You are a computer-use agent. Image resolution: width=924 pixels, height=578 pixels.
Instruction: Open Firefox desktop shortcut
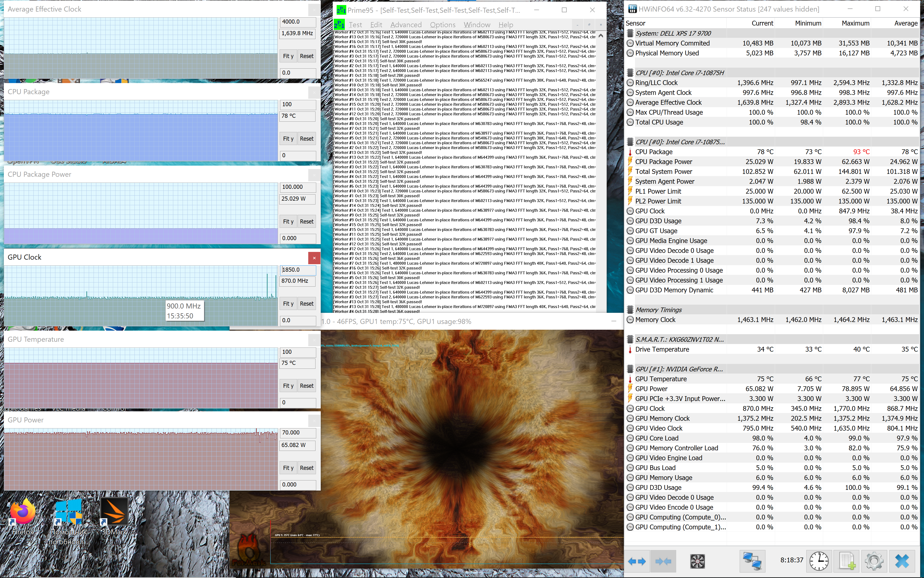click(x=23, y=516)
